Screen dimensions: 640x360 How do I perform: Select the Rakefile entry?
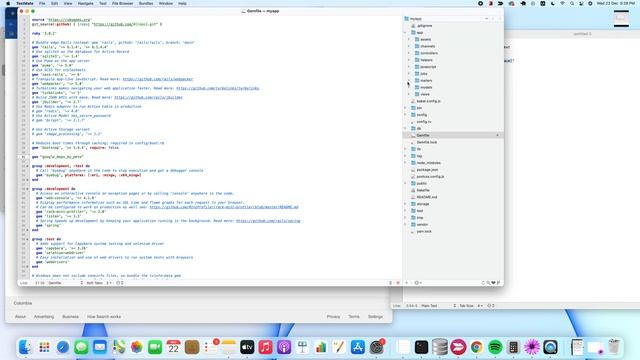tap(423, 190)
